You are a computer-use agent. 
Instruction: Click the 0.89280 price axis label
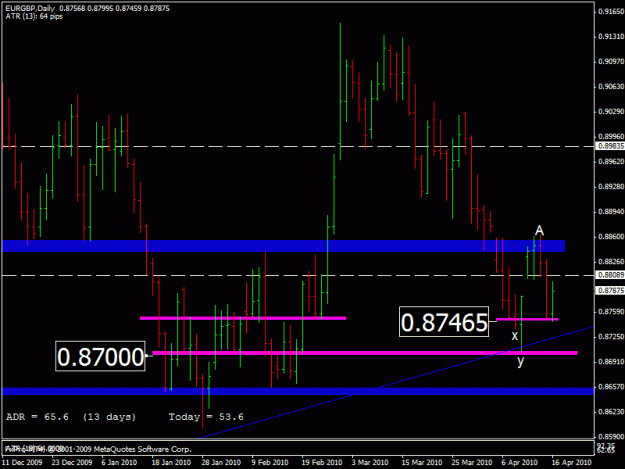611,186
